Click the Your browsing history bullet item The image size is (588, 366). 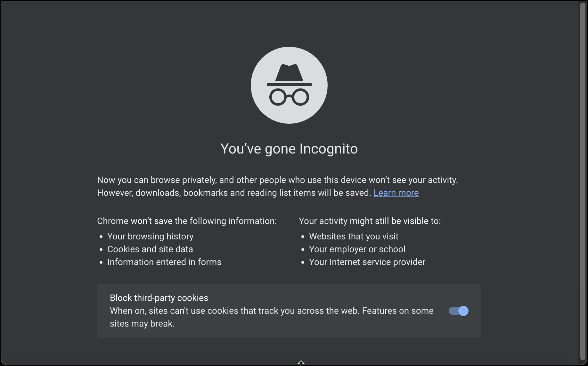150,236
